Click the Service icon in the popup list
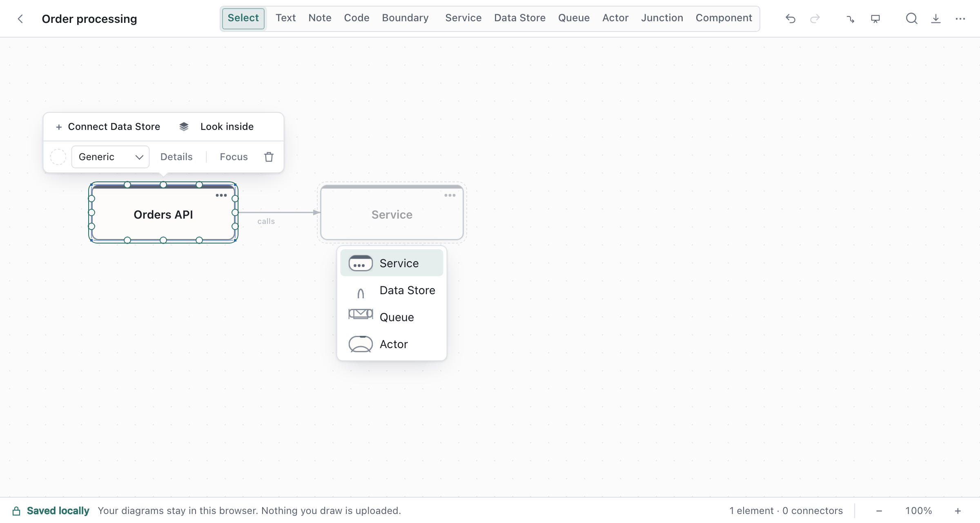 point(361,263)
